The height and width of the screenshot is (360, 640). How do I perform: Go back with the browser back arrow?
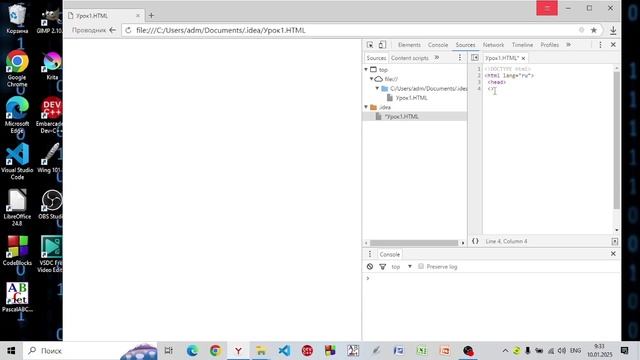point(113,30)
